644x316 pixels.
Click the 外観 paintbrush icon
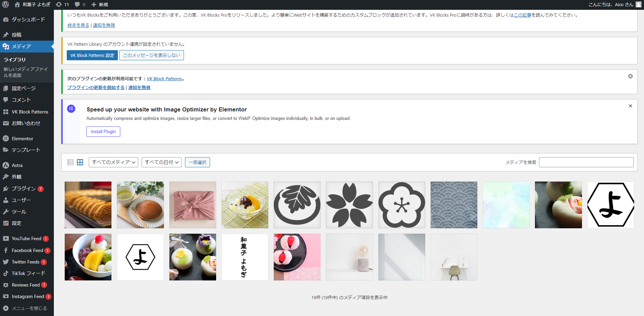pyautogui.click(x=6, y=177)
